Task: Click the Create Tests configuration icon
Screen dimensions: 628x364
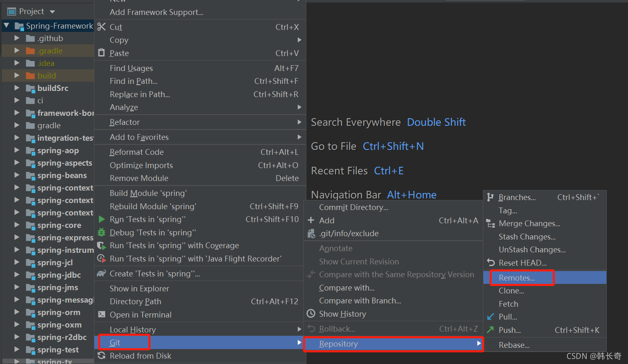Action: (101, 274)
